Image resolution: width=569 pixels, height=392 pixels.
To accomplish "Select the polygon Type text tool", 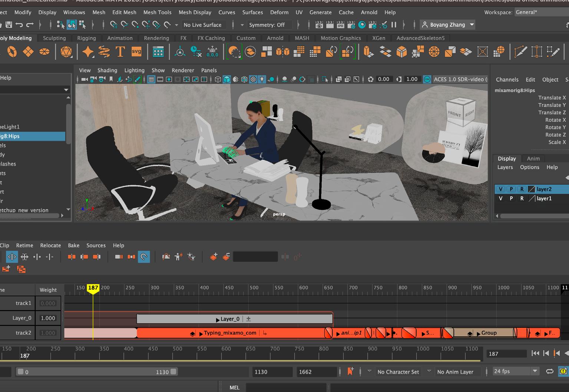I will coord(120,52).
